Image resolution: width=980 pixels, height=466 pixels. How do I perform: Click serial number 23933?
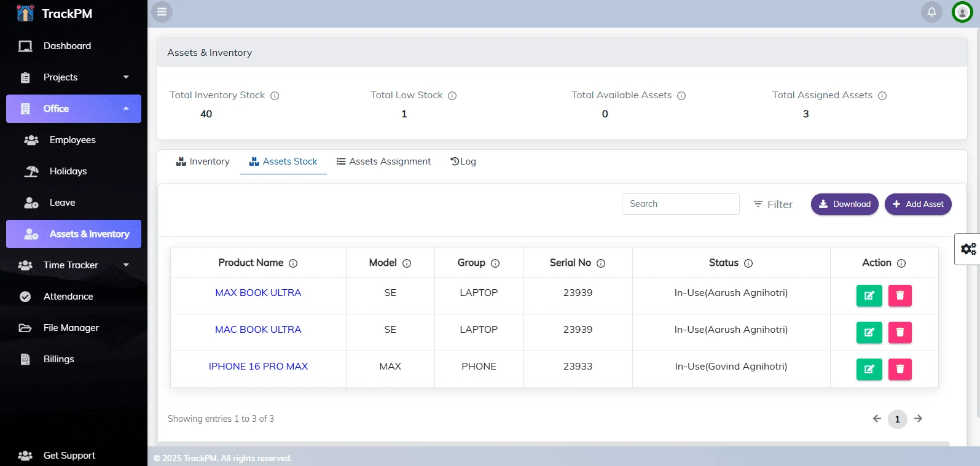pos(578,367)
